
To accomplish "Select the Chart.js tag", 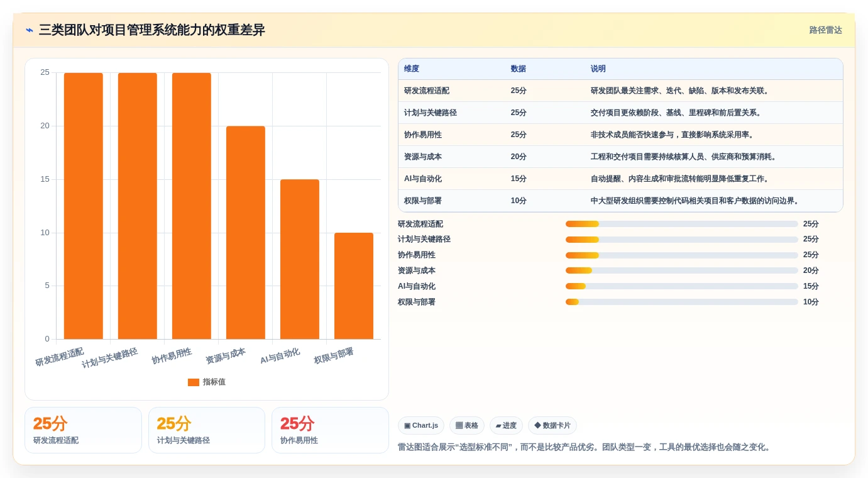I will tap(421, 426).
